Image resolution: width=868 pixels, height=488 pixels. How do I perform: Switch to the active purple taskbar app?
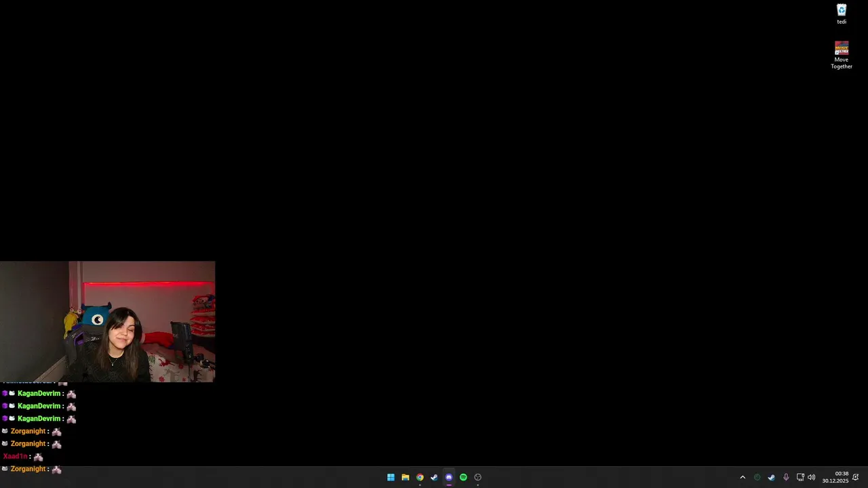449,477
